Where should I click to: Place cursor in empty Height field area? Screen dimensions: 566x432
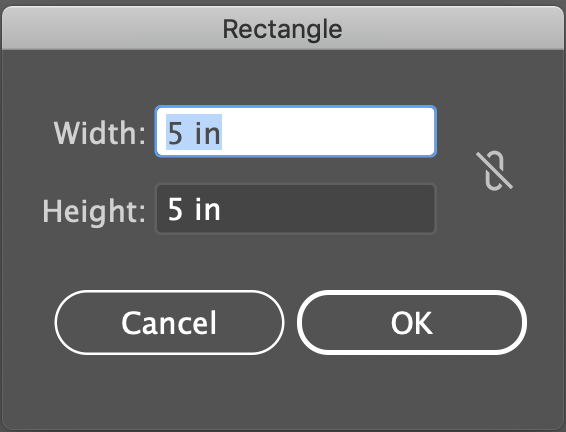pyautogui.click(x=328, y=209)
